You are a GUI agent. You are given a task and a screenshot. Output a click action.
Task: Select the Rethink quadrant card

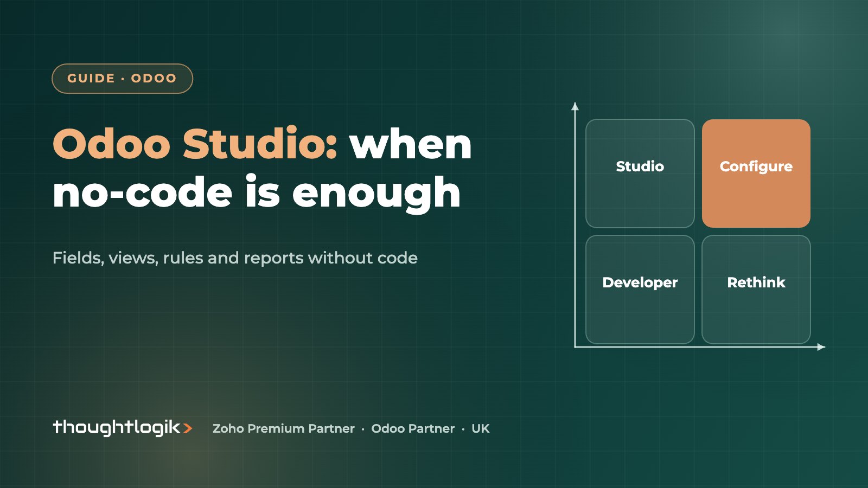pos(756,290)
